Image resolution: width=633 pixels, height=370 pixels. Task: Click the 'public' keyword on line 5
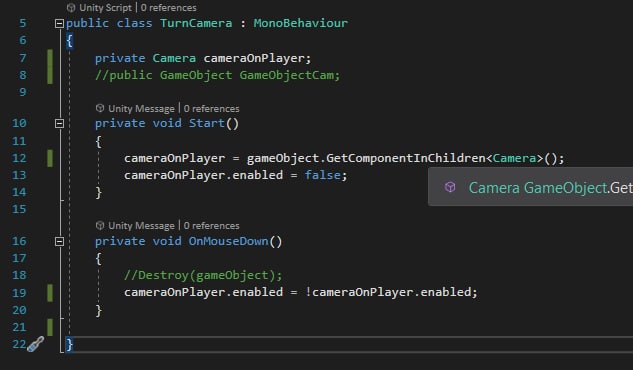pyautogui.click(x=88, y=23)
